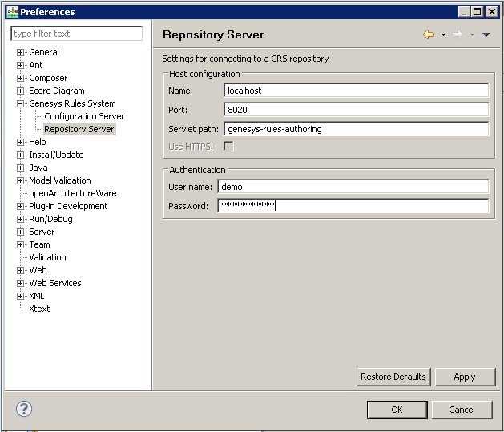Toggle the Use HTTPS checkbox
This screenshot has height=432, width=504.
coord(229,146)
